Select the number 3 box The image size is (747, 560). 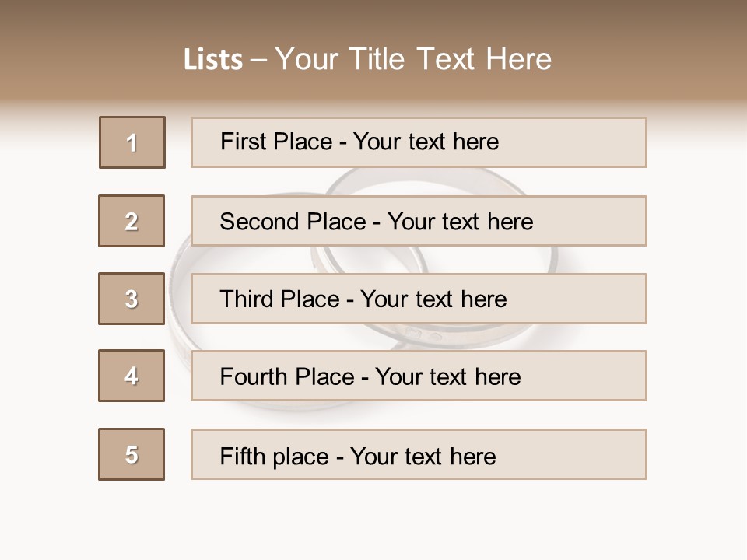(132, 299)
